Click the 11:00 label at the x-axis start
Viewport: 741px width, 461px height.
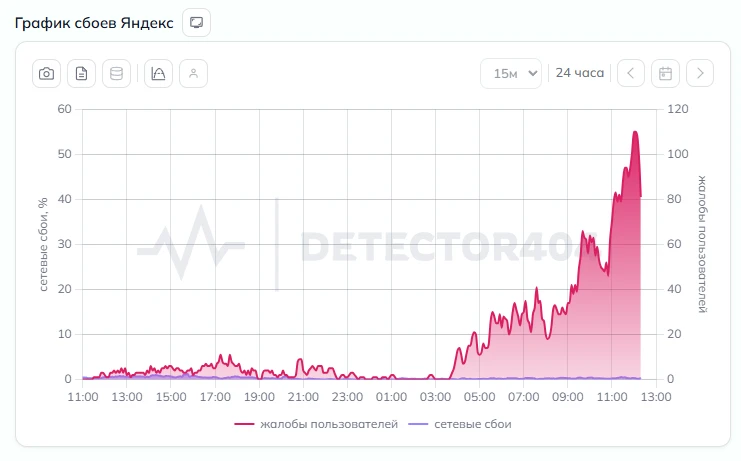coord(83,397)
